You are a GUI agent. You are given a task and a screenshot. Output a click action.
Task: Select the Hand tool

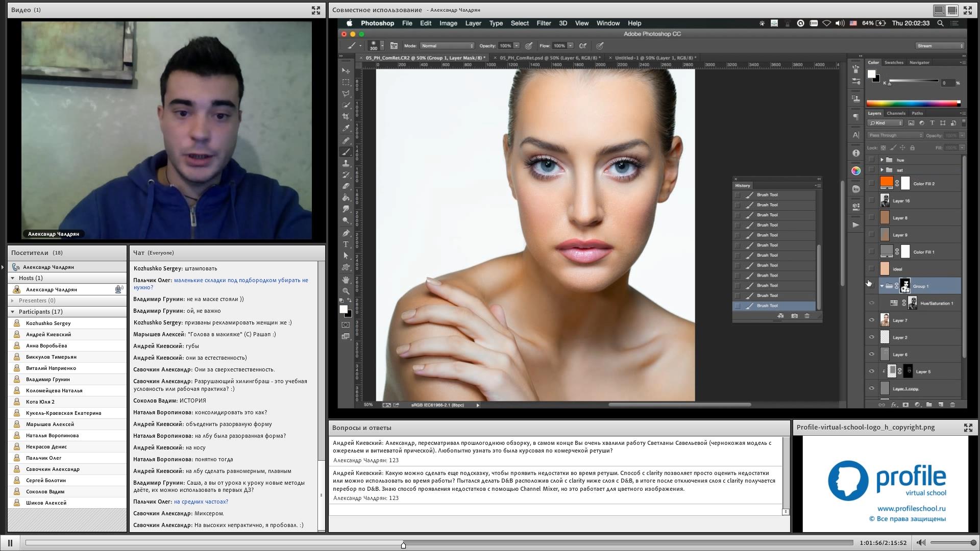[346, 280]
